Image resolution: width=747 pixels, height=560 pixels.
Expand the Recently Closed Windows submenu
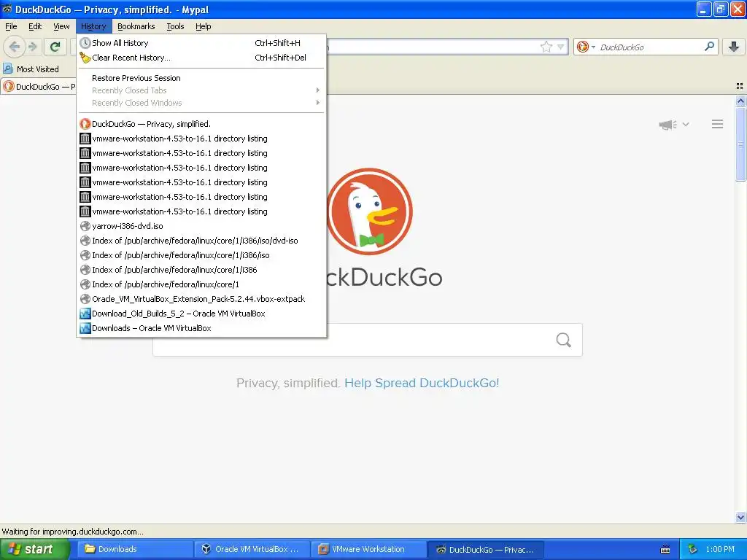pyautogui.click(x=201, y=103)
